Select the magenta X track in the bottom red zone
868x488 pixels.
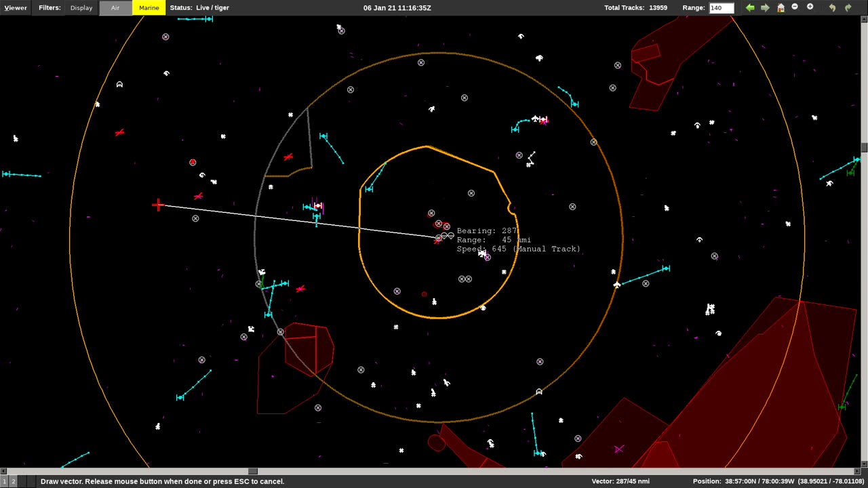pyautogui.click(x=618, y=449)
